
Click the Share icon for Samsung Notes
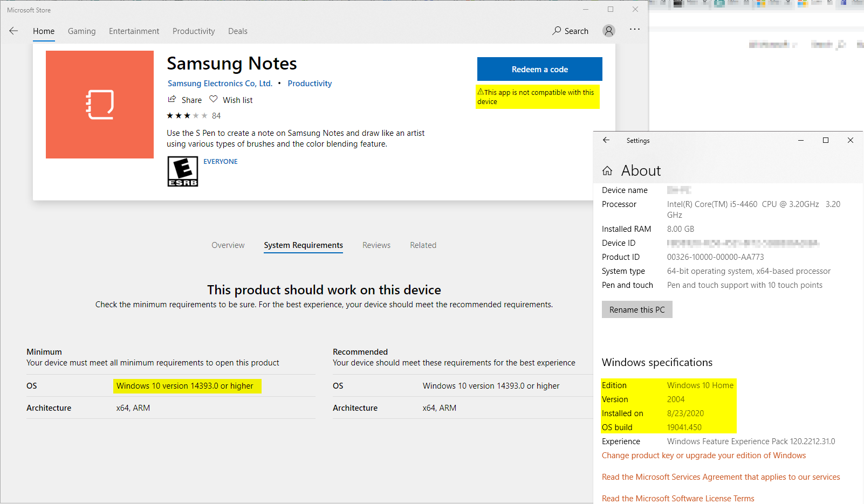click(x=172, y=100)
